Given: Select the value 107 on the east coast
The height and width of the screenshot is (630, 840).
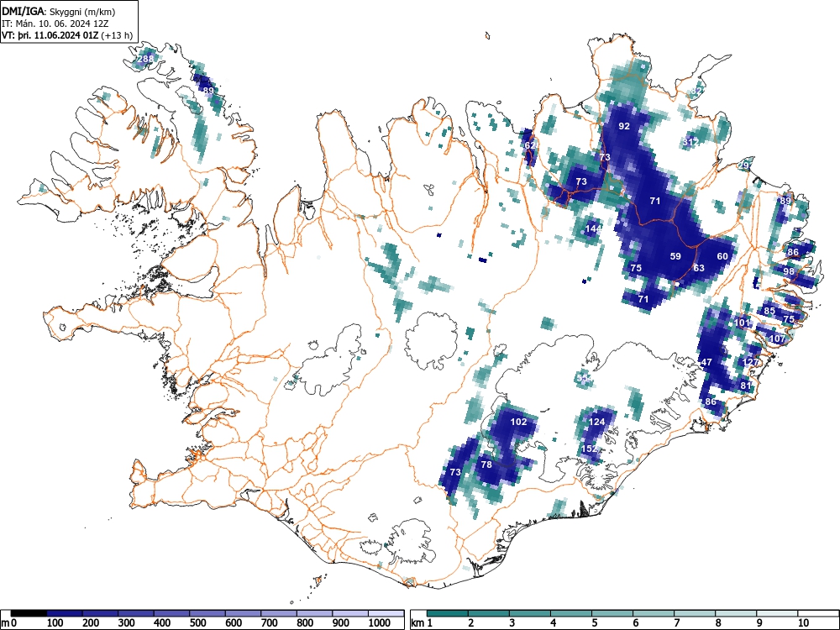Looking at the screenshot, I should 777,339.
